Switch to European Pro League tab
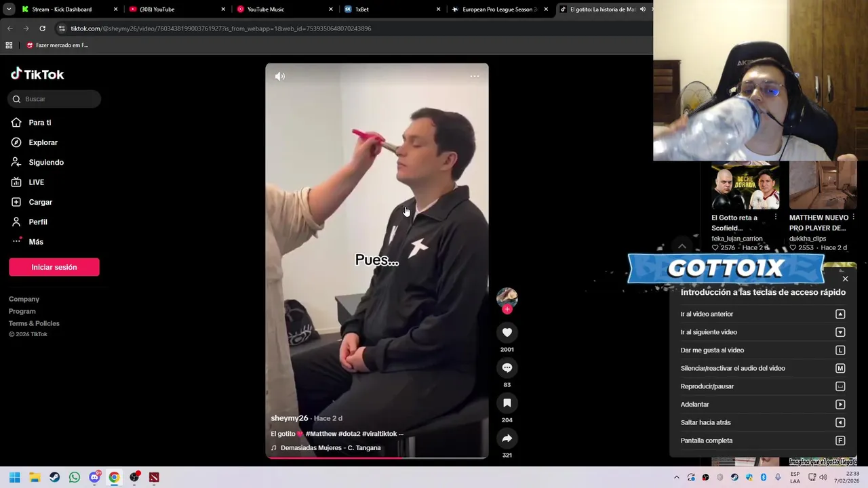Image resolution: width=868 pixels, height=488 pixels. (500, 9)
